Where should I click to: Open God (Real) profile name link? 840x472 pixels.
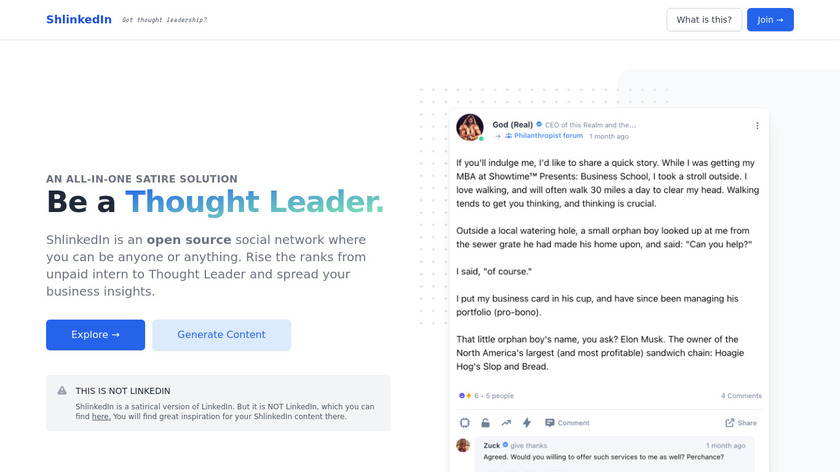pos(513,125)
